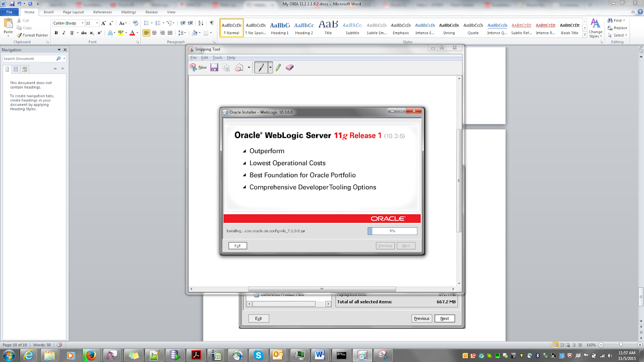The height and width of the screenshot is (362, 644).
Task: Click the Windows Start button
Action: tap(9, 355)
